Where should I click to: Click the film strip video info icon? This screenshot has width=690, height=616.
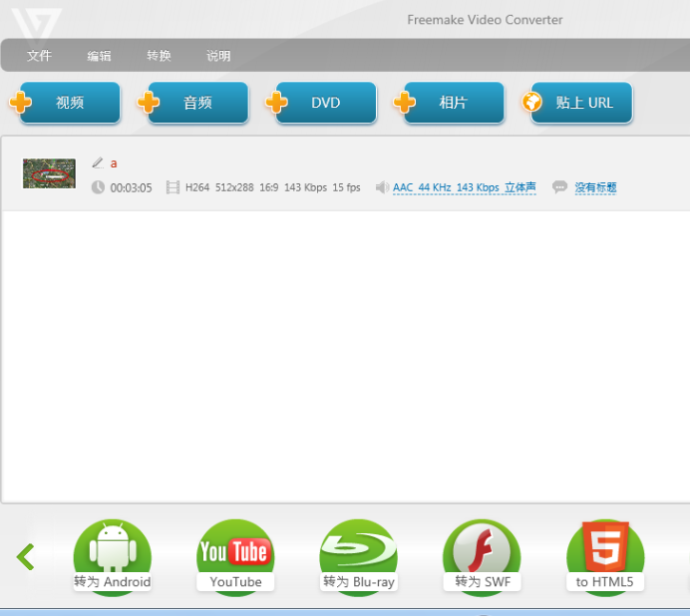point(173,187)
